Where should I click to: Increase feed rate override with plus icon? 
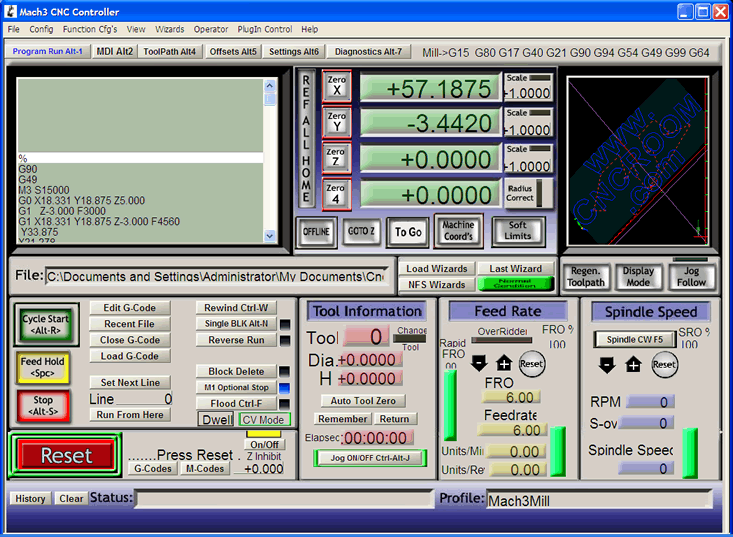[x=504, y=363]
